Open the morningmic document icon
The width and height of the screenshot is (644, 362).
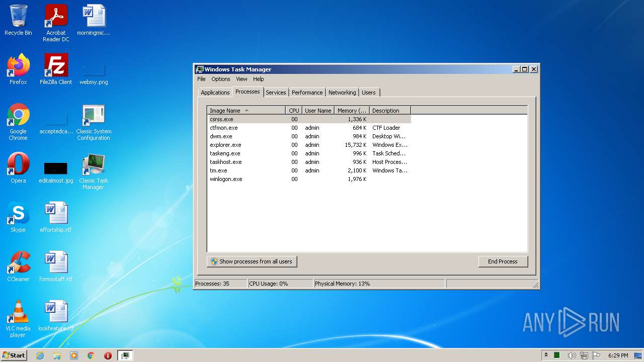pyautogui.click(x=94, y=20)
